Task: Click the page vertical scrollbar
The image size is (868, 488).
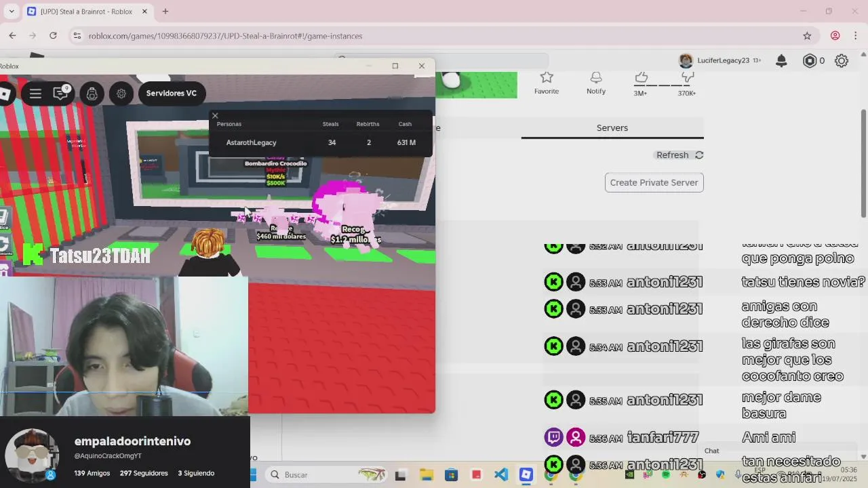Action: tap(863, 163)
